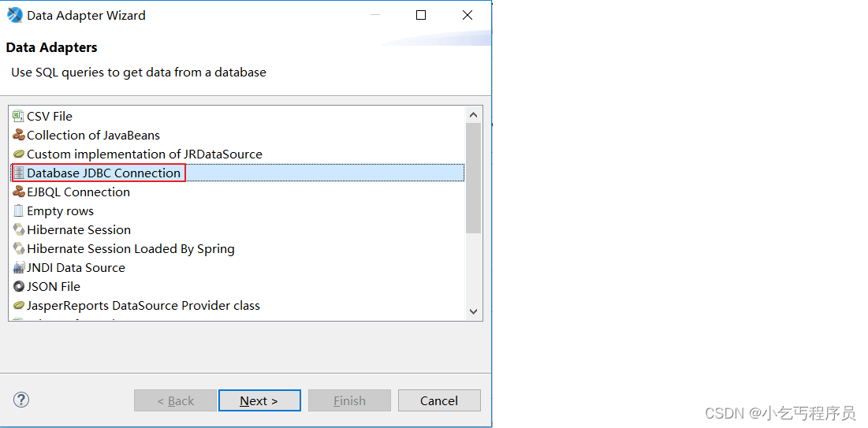Click the EJBQL Connection bean icon
868x428 pixels.
(x=18, y=192)
